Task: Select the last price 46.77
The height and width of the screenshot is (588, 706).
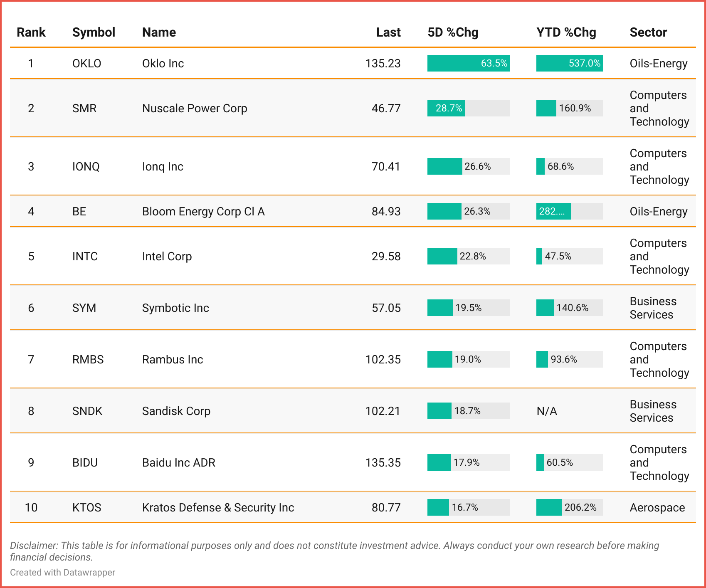Action: click(386, 108)
